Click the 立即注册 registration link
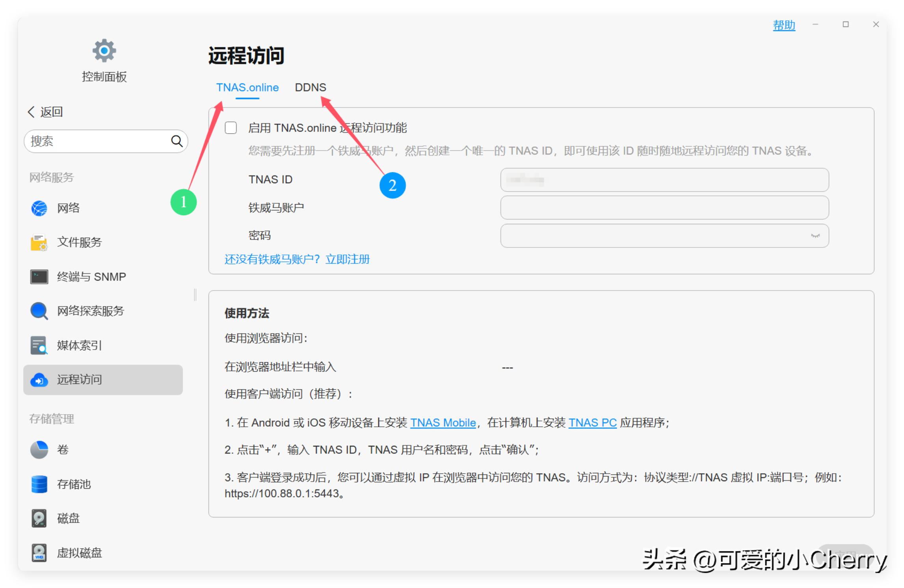The image size is (904, 588). 348,259
